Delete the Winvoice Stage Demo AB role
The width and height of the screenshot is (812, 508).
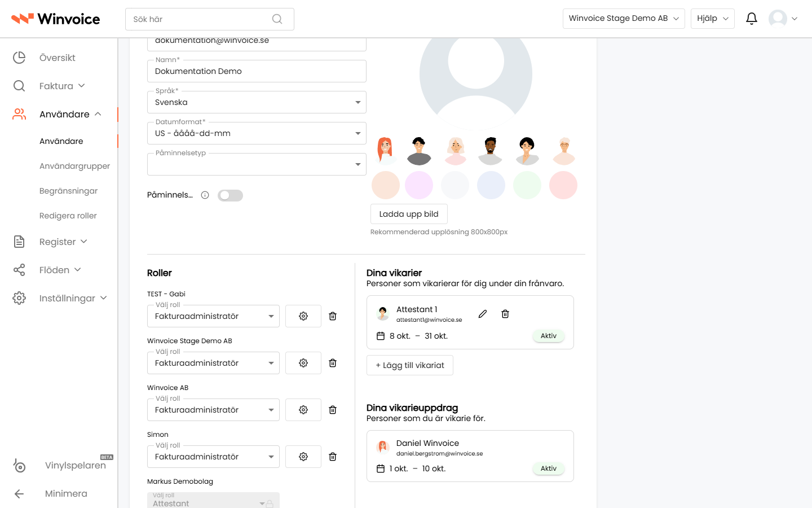[x=333, y=363]
